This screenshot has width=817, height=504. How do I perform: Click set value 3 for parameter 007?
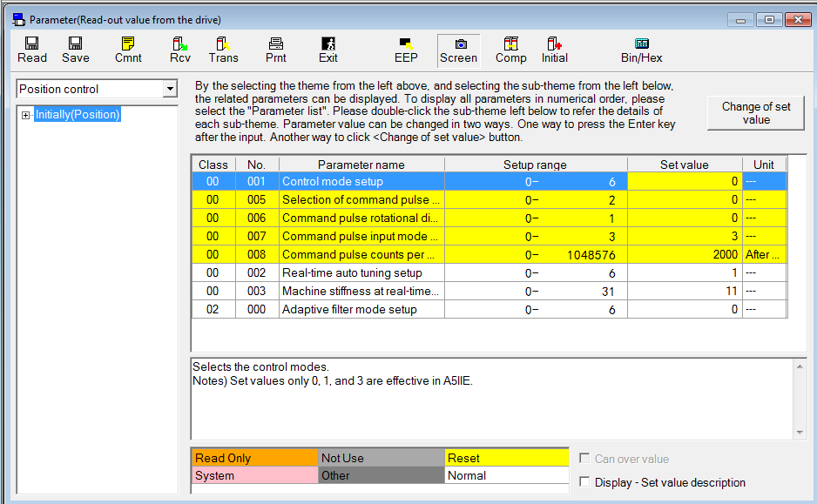[685, 237]
